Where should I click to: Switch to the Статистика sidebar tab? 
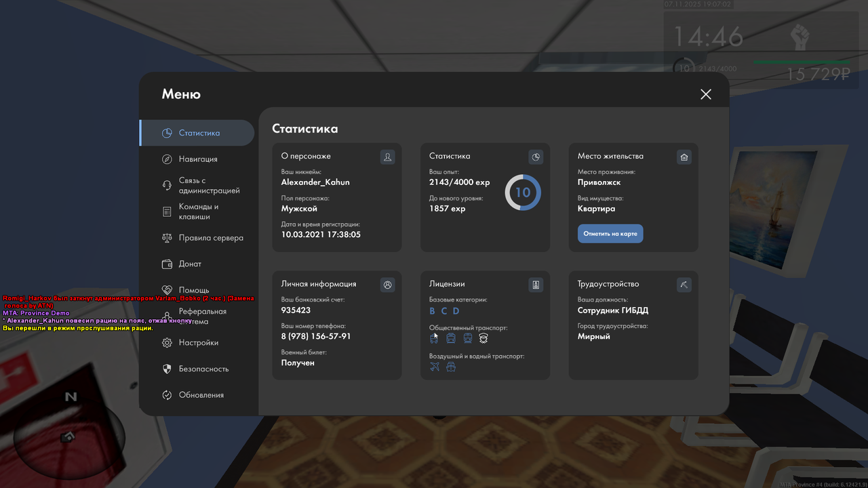[197, 133]
